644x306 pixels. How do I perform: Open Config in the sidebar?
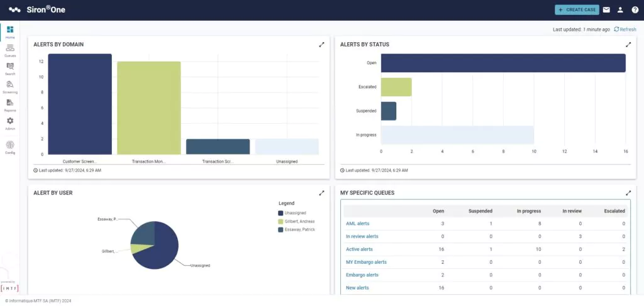tap(10, 146)
